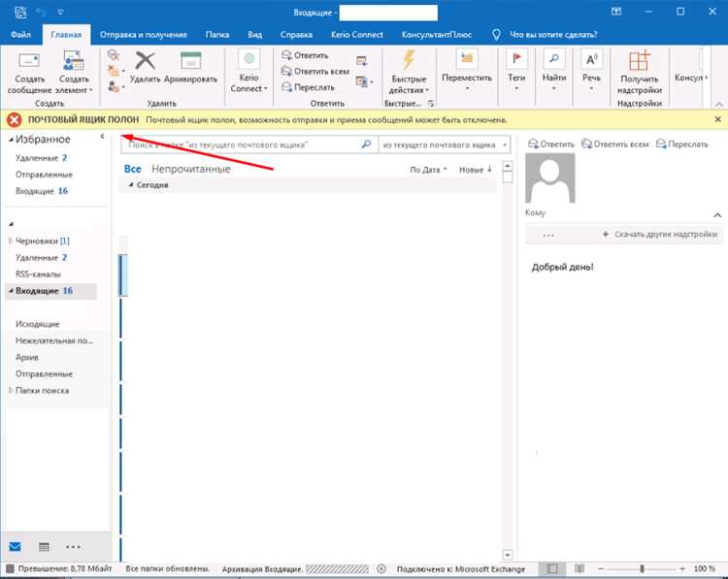Open the Речь read-aloud menu

[x=591, y=70]
